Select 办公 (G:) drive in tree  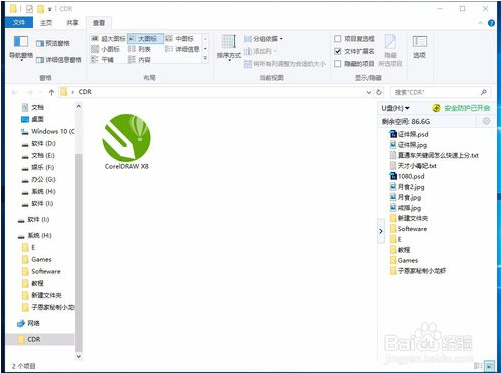pyautogui.click(x=38, y=179)
